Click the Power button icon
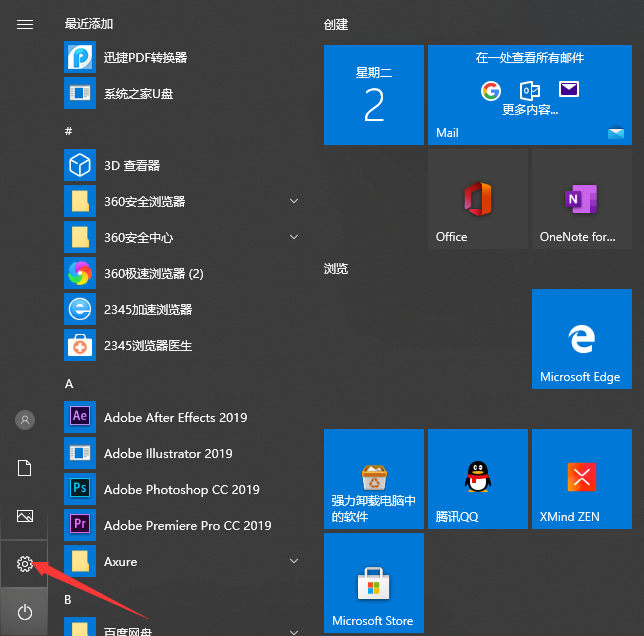The image size is (644, 636). coord(25,612)
